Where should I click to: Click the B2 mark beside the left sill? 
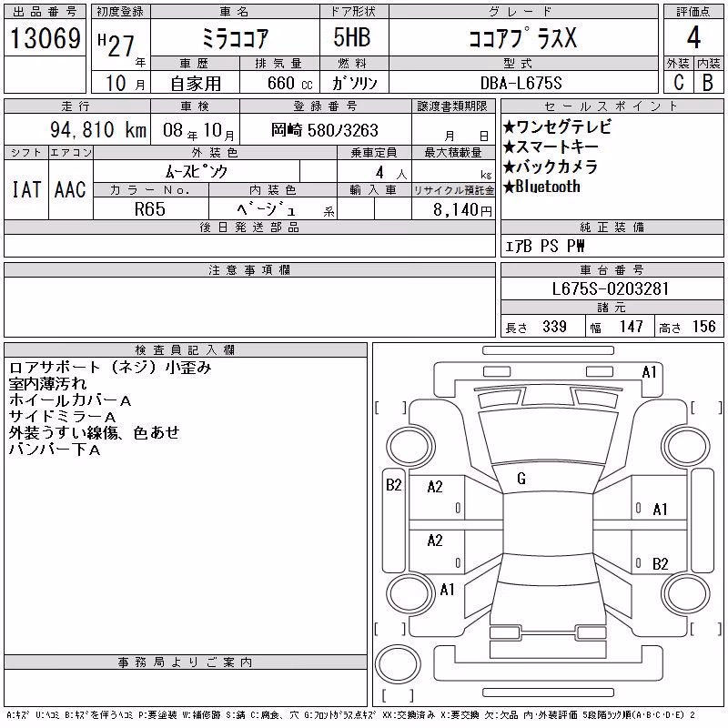[x=394, y=485]
